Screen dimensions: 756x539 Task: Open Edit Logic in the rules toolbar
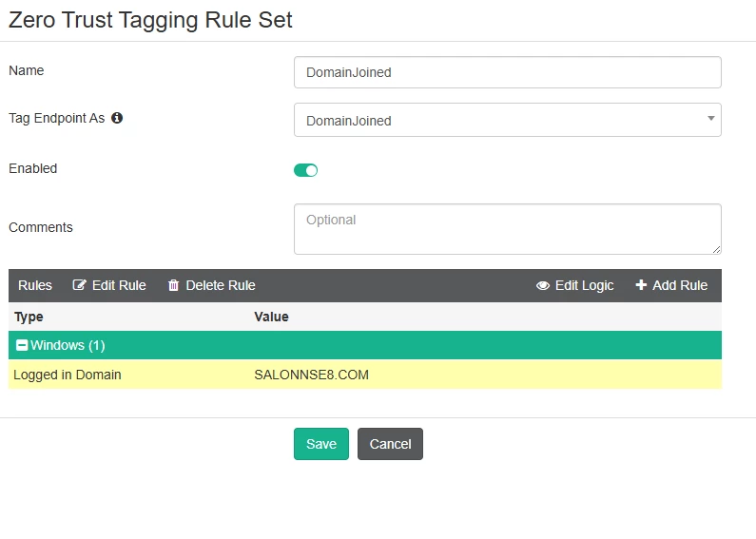574,285
